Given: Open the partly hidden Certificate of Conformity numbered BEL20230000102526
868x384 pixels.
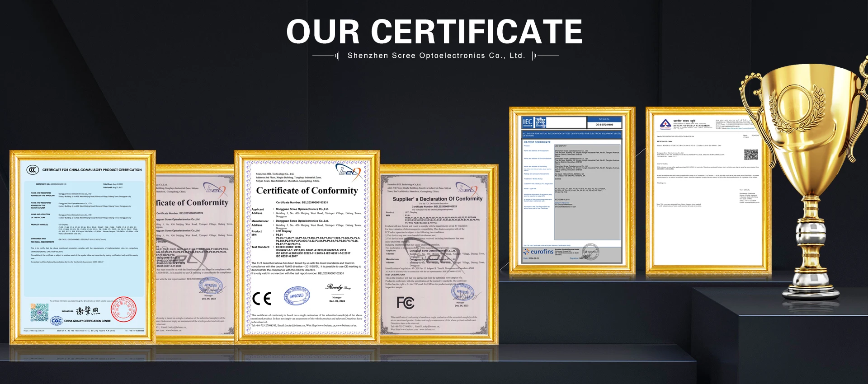Looking at the screenshot, I should tap(195, 255).
